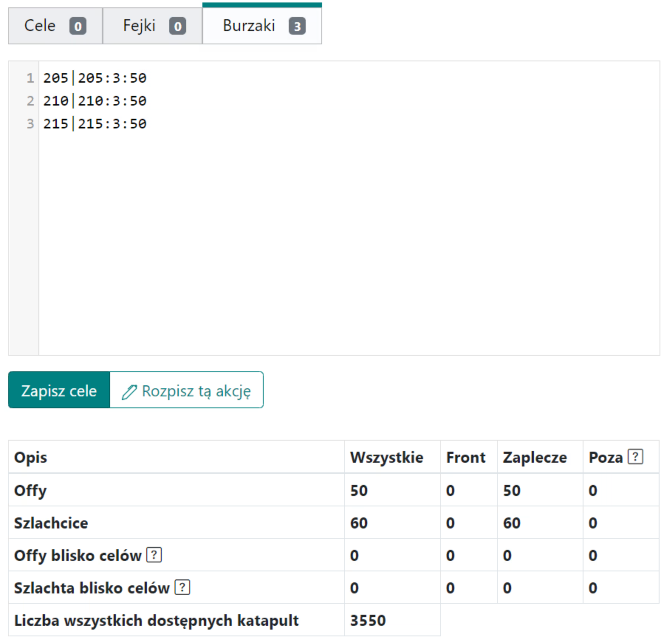Click the count badge on the Fejki tab

click(178, 26)
